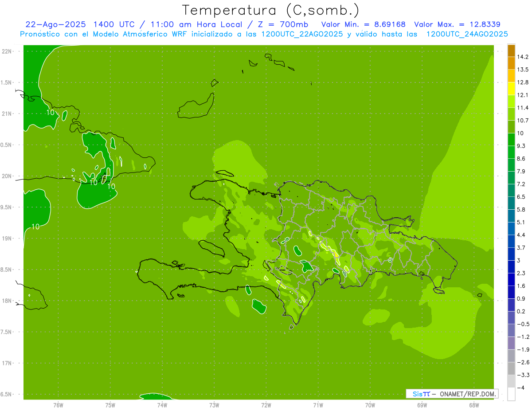Click the title 'Temperatura (C,somb.)'

pos(270,10)
